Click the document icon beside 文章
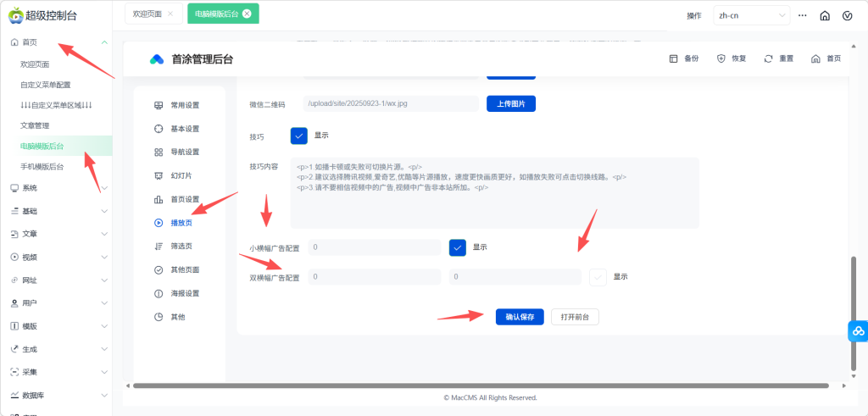The height and width of the screenshot is (416, 868). coord(15,234)
